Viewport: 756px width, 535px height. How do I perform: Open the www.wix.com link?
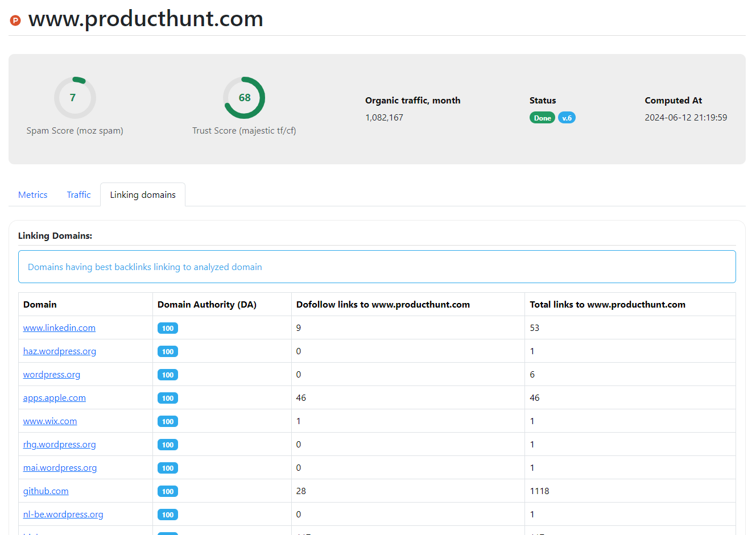coord(50,421)
